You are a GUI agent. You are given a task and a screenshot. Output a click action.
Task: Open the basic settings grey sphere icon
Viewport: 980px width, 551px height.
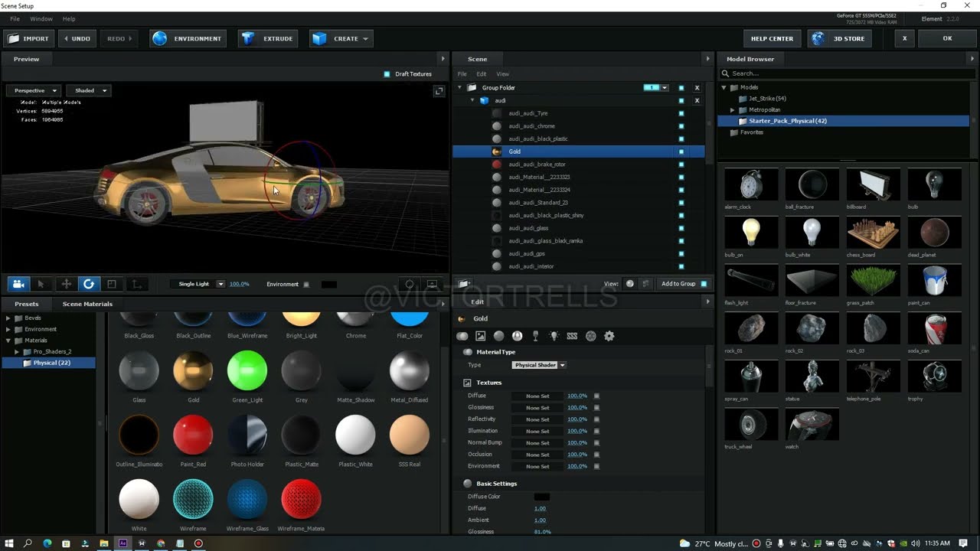[x=499, y=336]
